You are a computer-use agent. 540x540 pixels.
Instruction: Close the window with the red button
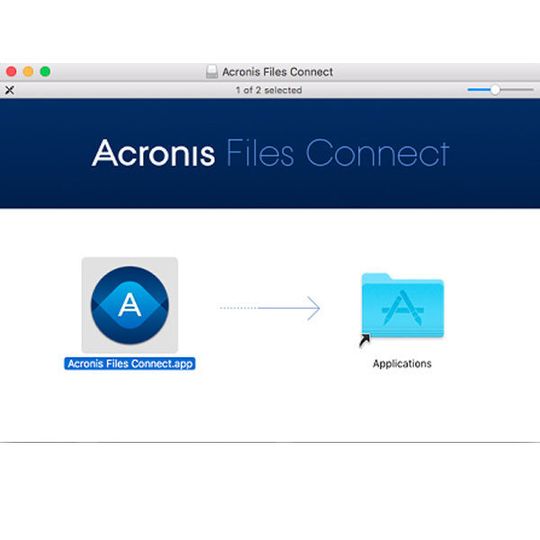click(11, 72)
